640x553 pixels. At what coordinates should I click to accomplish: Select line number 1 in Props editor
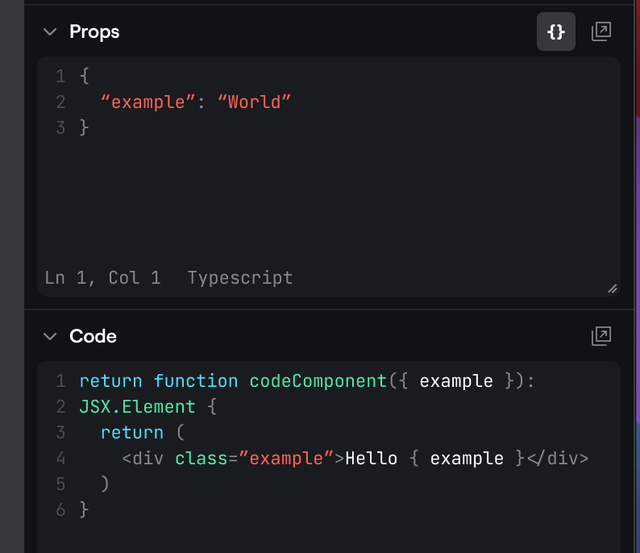tap(60, 76)
